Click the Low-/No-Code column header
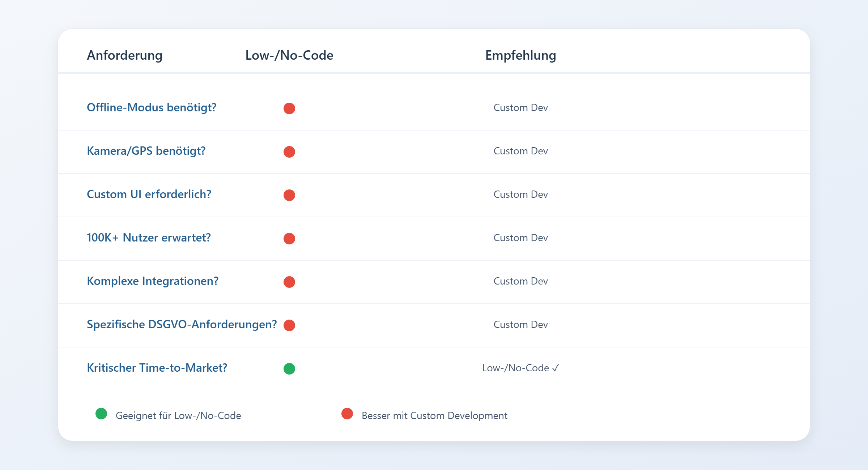The width and height of the screenshot is (868, 470). point(289,55)
